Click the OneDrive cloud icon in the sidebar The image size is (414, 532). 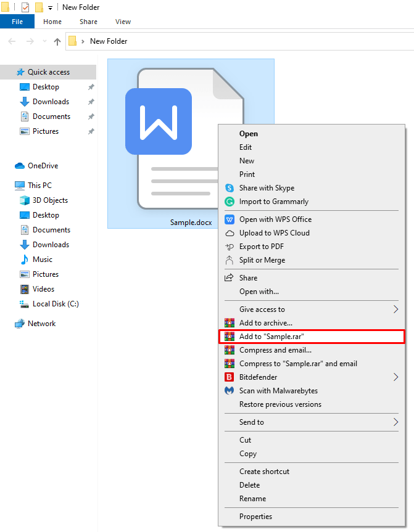coord(20,166)
